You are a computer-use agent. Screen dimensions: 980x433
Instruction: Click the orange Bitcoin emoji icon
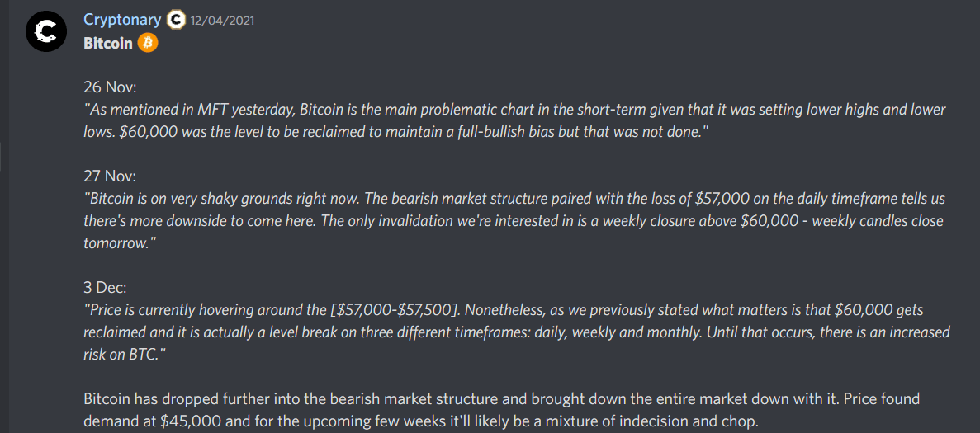[x=148, y=43]
